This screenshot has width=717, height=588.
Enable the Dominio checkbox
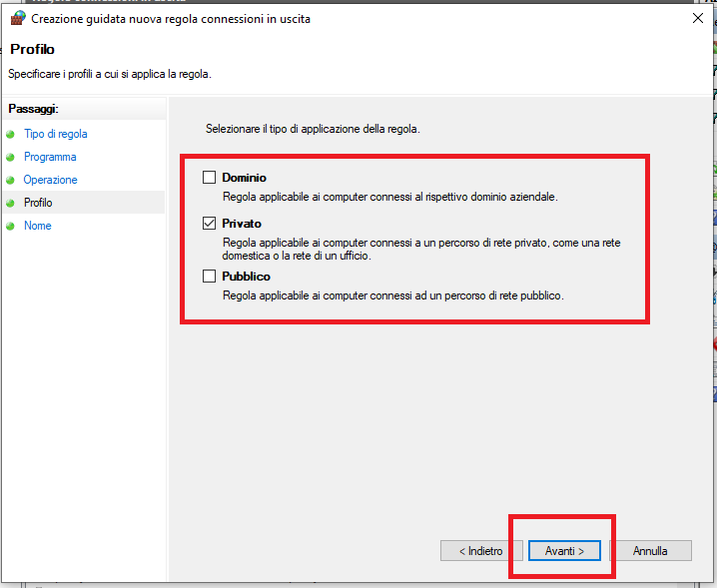[x=209, y=178]
